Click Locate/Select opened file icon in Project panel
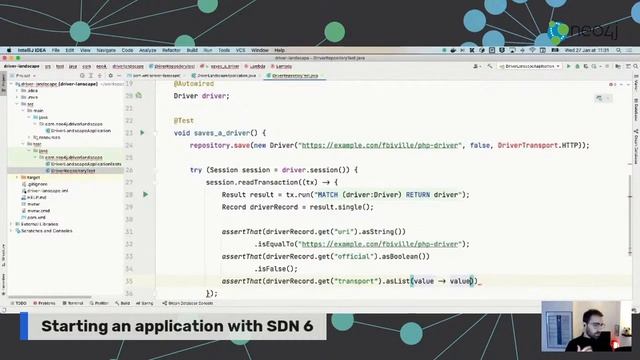This screenshot has height=360, width=640. (x=82, y=76)
